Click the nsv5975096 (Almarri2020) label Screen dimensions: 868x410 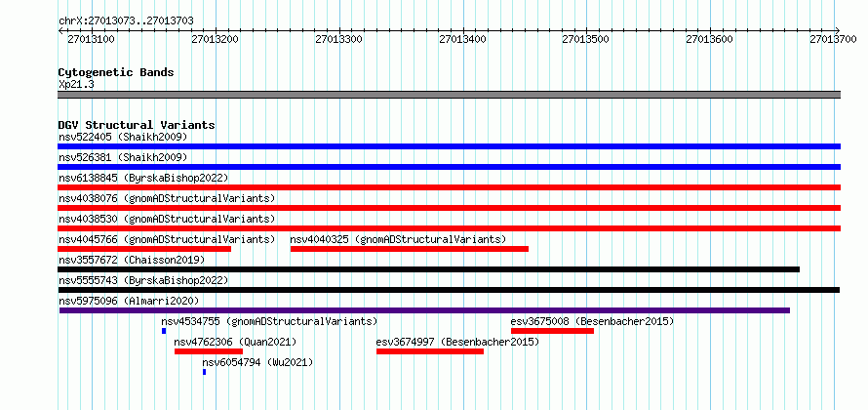click(x=129, y=301)
